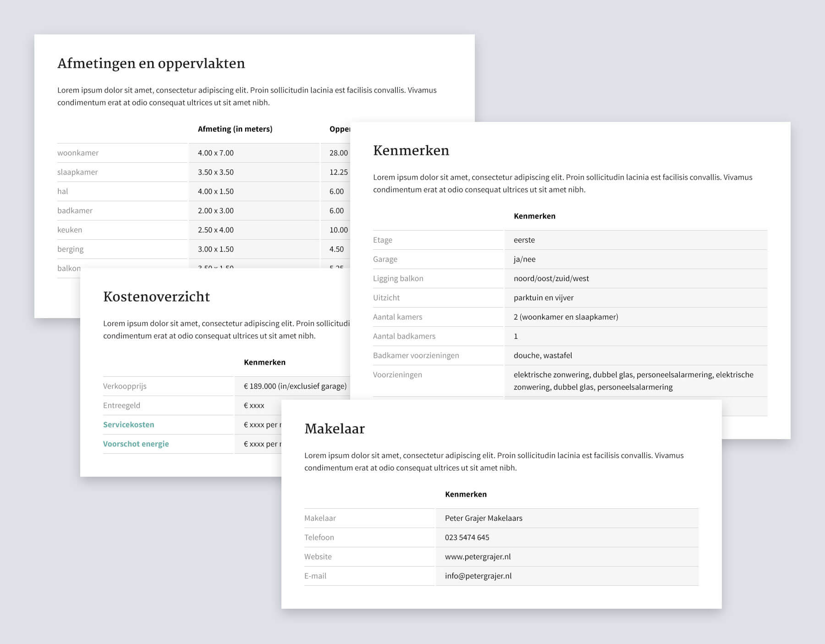825x644 pixels.
Task: Click the '12.25' surface value
Action: [339, 172]
